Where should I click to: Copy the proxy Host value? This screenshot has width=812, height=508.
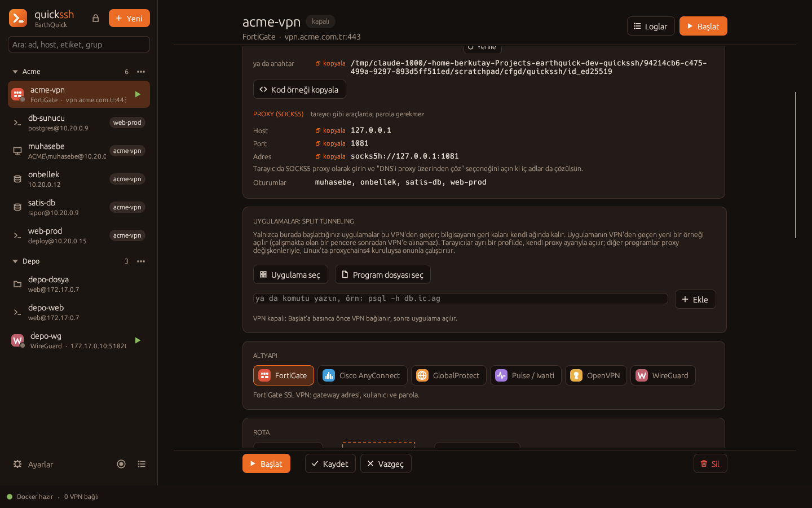(x=330, y=130)
